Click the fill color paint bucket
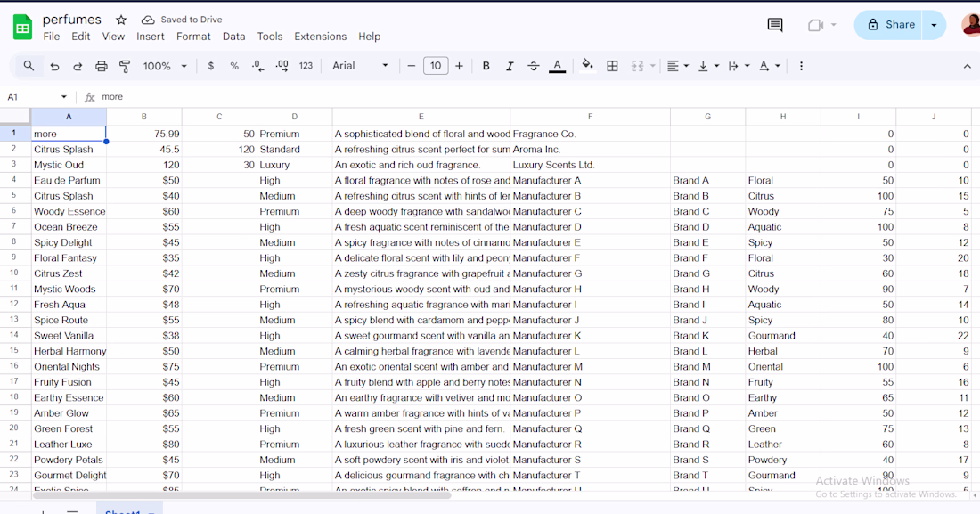This screenshot has width=980, height=514. (x=587, y=65)
